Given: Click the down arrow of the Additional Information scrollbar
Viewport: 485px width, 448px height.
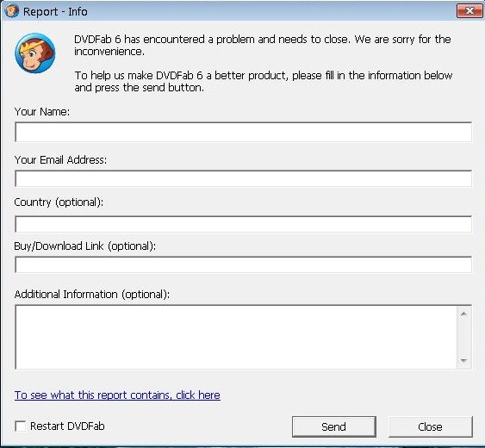Looking at the screenshot, I should coord(463,360).
